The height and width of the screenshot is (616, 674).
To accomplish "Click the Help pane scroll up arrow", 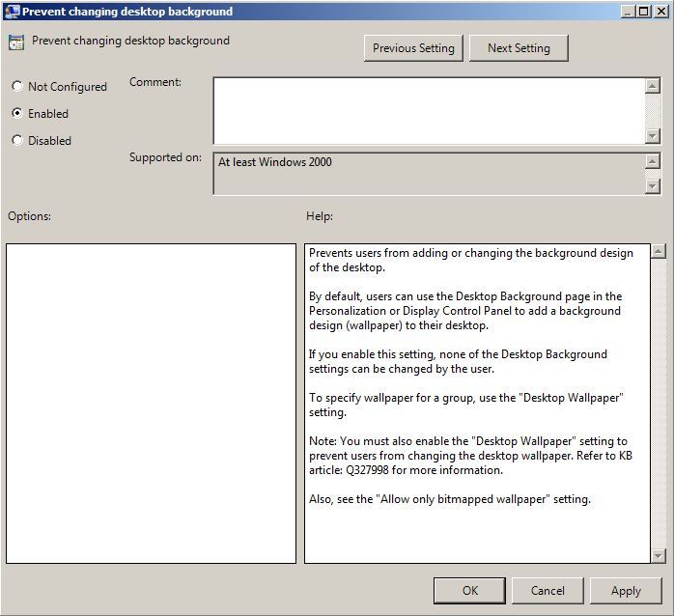I will pos(659,251).
